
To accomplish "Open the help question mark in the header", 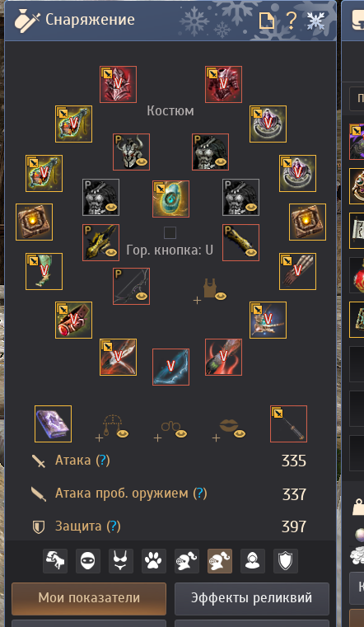I will [291, 20].
